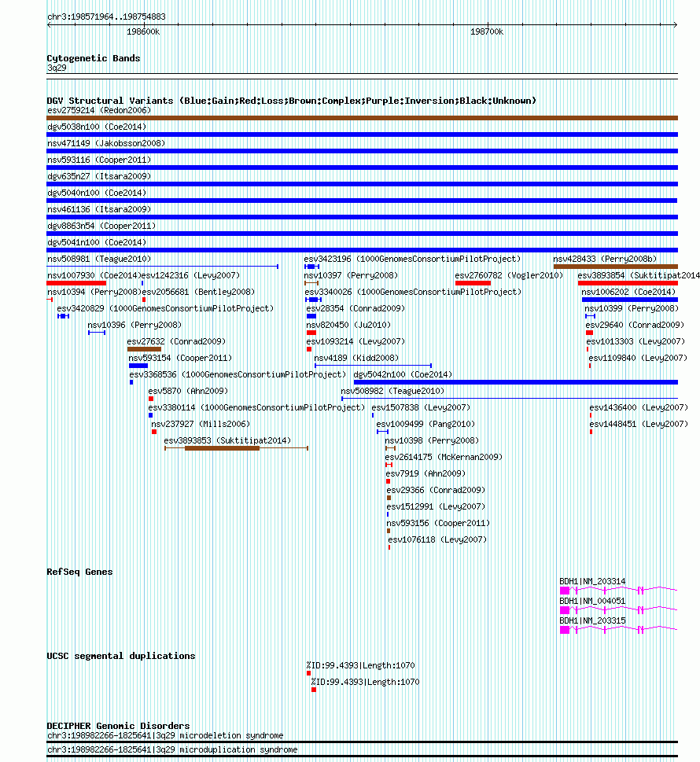This screenshot has height=762, width=700.
Task: Click esv5870 (Ahn2009) label
Action: (188, 391)
